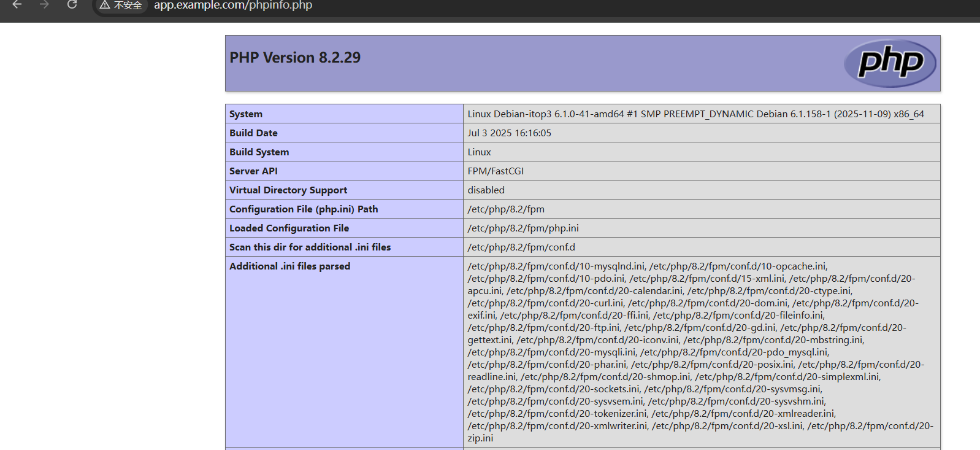Click the Jul 3 2025 build date value
The height and width of the screenshot is (450, 980).
[509, 133]
